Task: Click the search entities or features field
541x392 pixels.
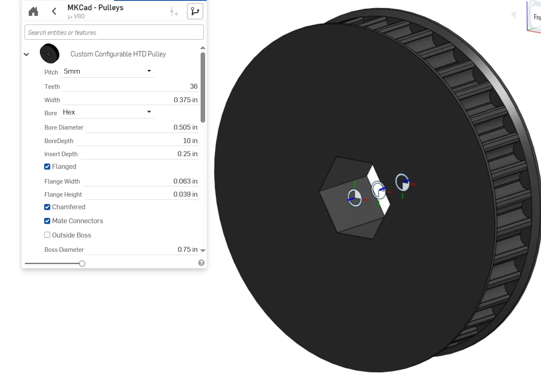Action: [114, 32]
